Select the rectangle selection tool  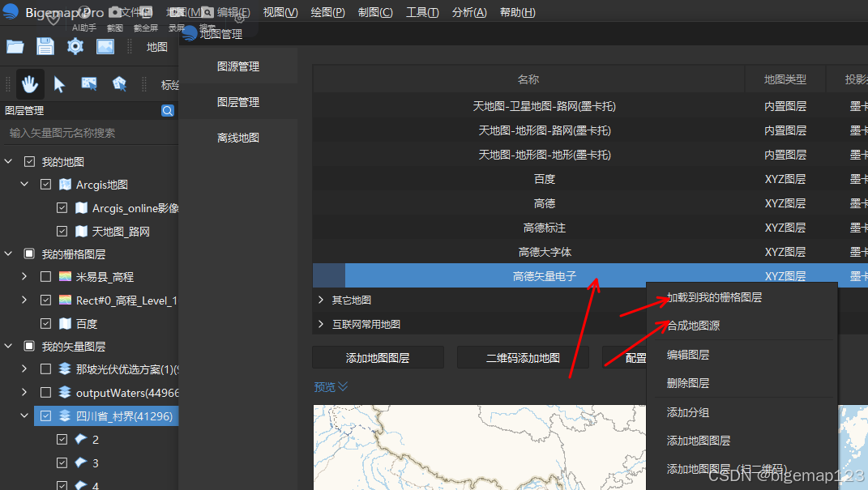[89, 83]
